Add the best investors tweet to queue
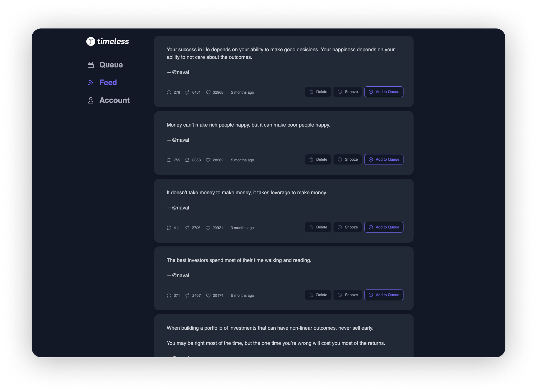This screenshot has height=392, width=537. [384, 295]
